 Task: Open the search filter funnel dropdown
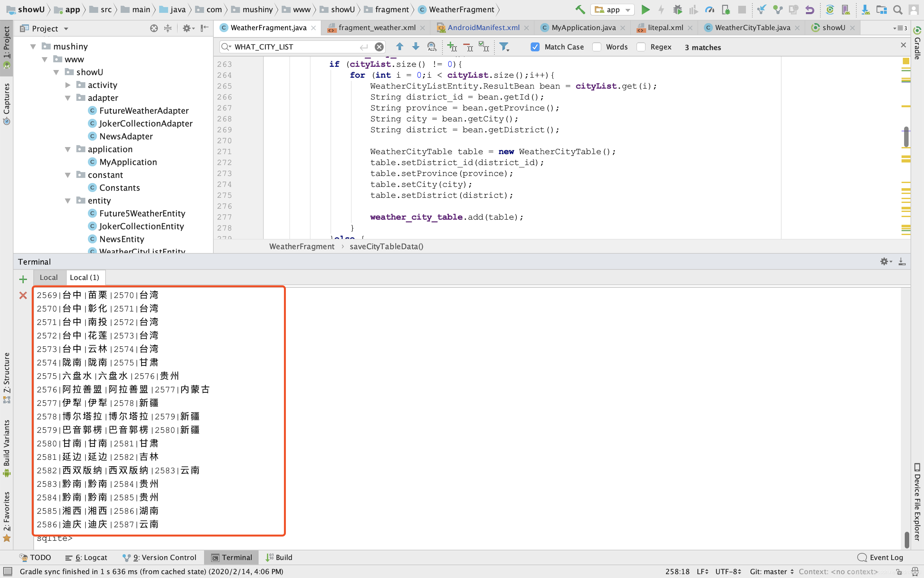click(x=504, y=47)
